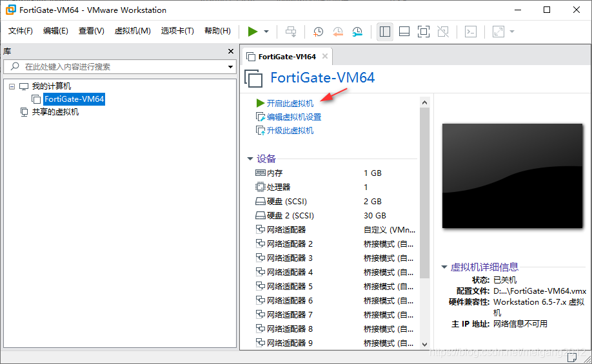Open the snapshot manager icon

pos(357,32)
